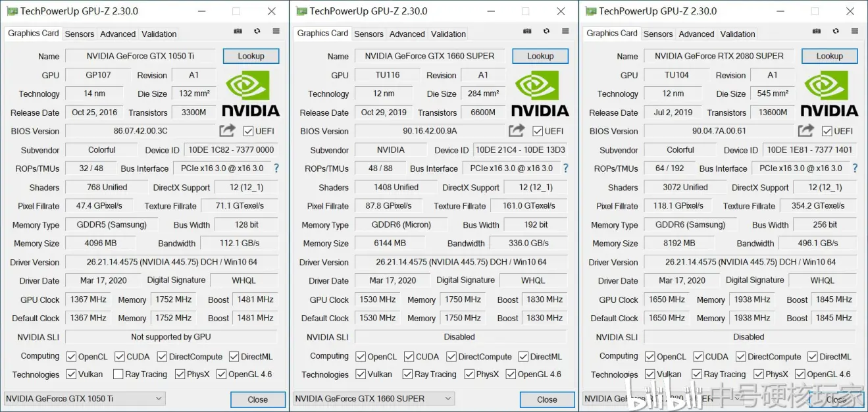
Task: Switch to the Validation tab in the GTX 1660 SUPER window
Action: coord(449,34)
